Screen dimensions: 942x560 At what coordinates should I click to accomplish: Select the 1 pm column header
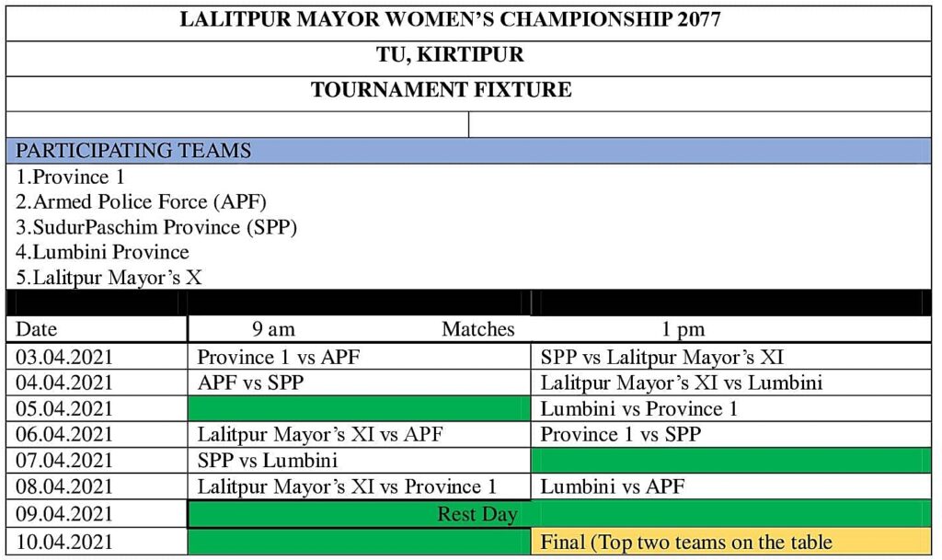[682, 329]
